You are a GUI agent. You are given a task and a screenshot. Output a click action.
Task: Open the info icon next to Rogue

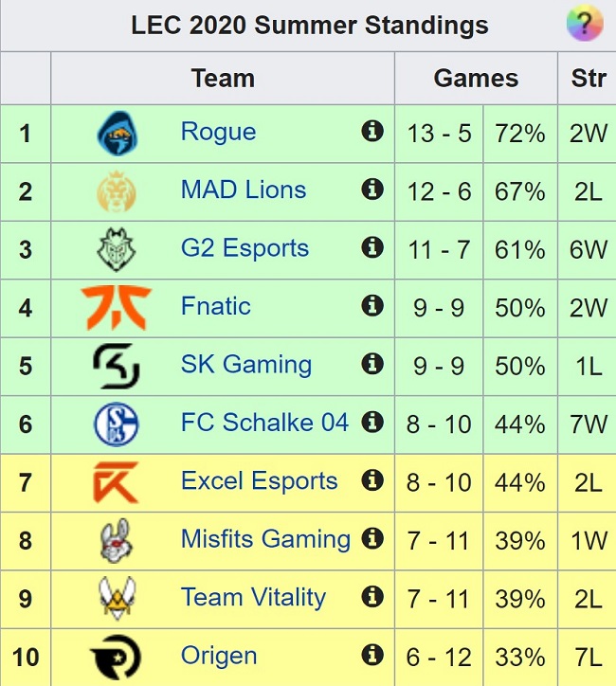pos(372,132)
